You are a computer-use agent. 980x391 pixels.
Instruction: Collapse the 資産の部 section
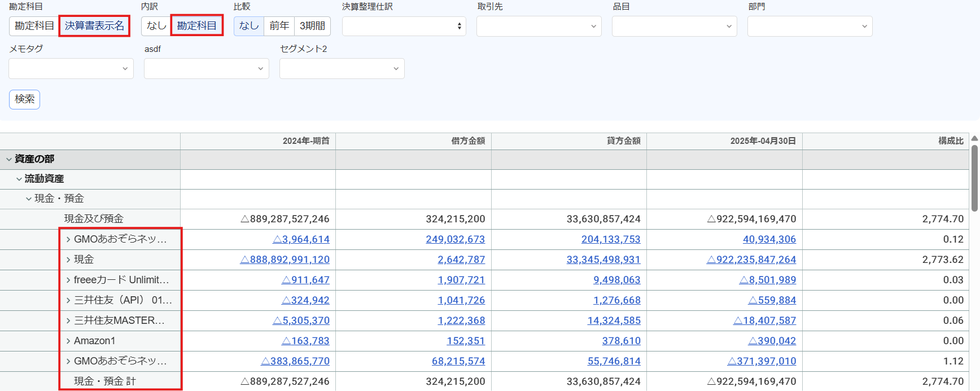(9, 160)
